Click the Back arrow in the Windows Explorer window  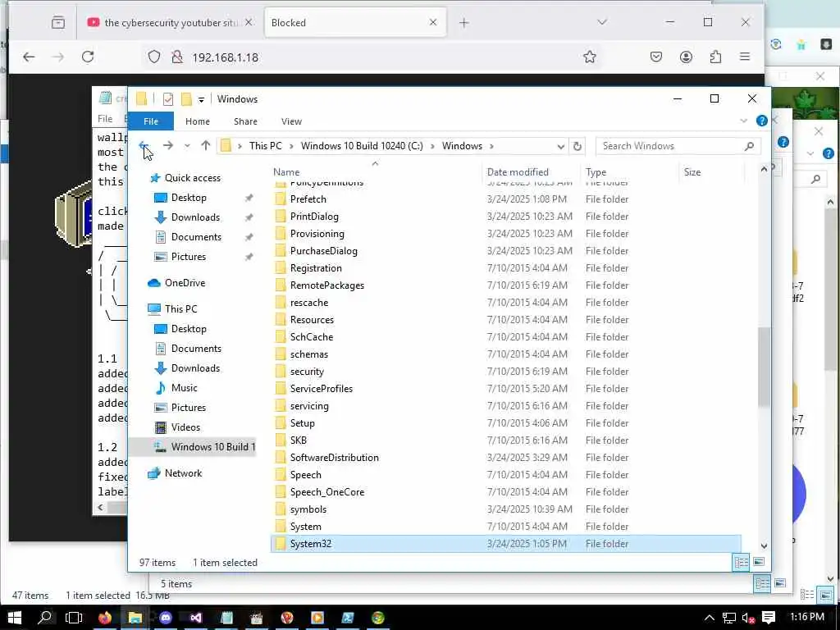click(144, 146)
